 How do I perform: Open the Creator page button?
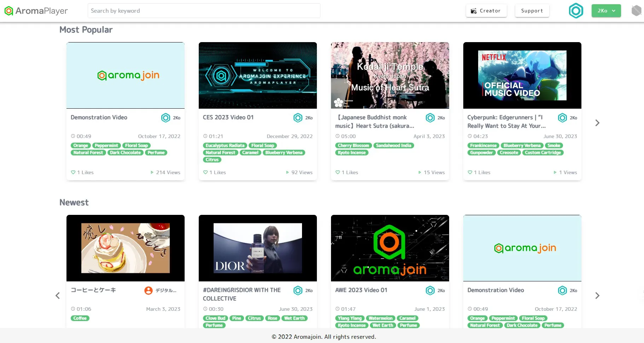pos(486,11)
